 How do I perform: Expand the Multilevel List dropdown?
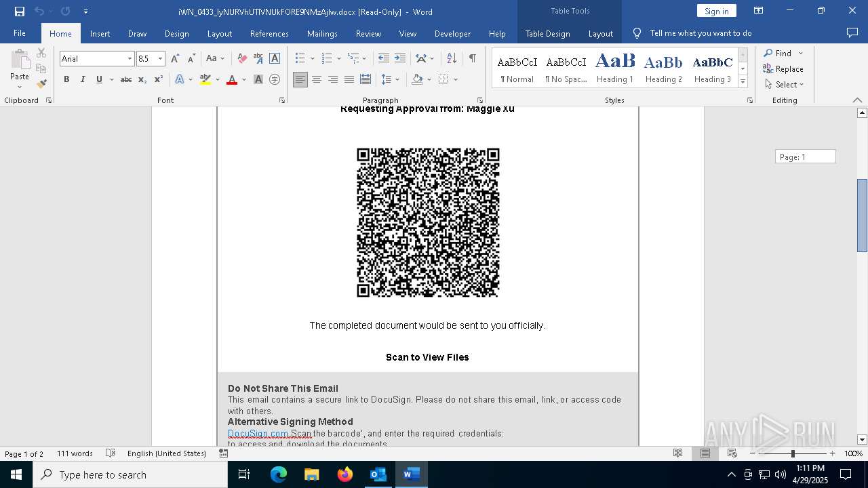click(364, 59)
